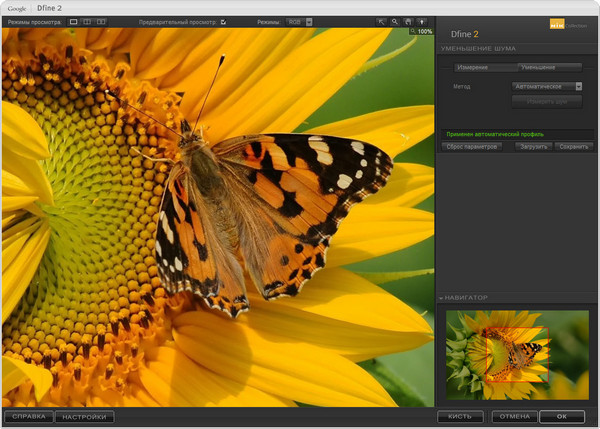Select single image view mode icon
This screenshot has height=429, width=600.
74,21
